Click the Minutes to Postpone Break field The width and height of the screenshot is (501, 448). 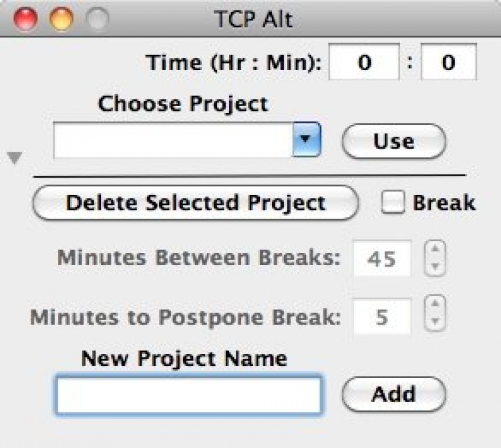[382, 316]
